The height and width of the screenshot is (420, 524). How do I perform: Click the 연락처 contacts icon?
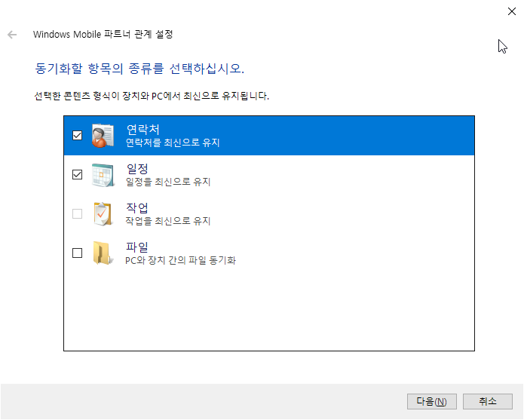[103, 135]
